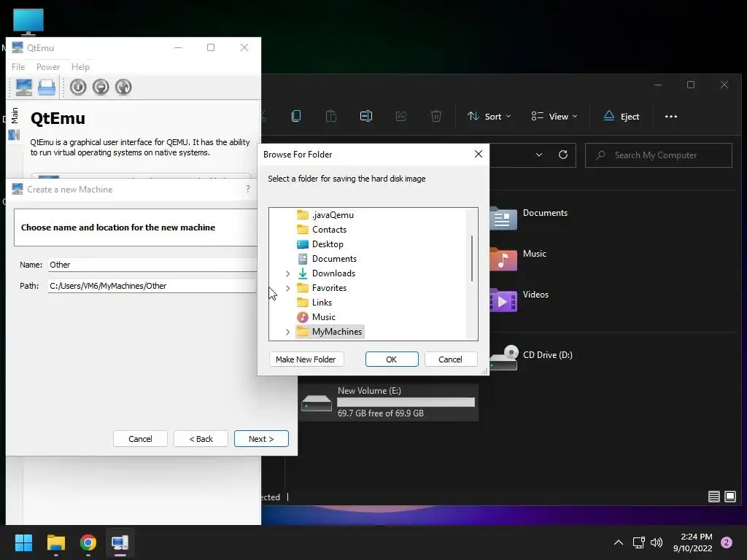Click the machine Path input field
Screen dimensions: 747x560
pos(152,286)
